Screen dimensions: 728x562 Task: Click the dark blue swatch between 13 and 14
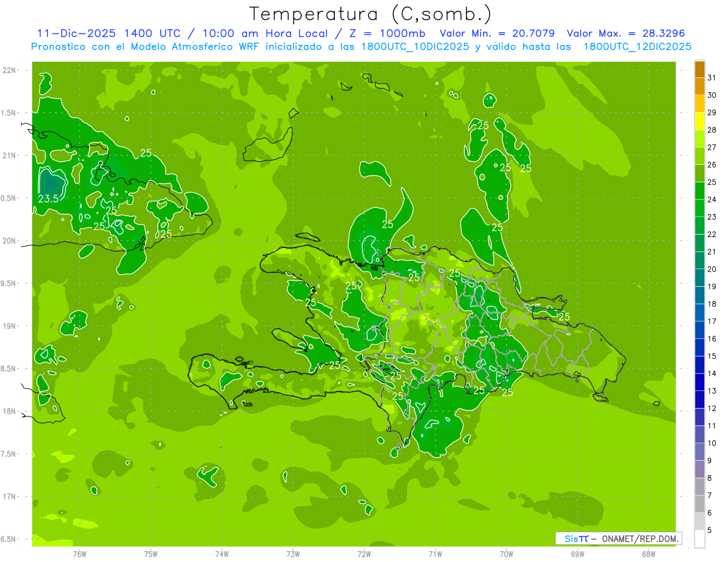point(699,383)
